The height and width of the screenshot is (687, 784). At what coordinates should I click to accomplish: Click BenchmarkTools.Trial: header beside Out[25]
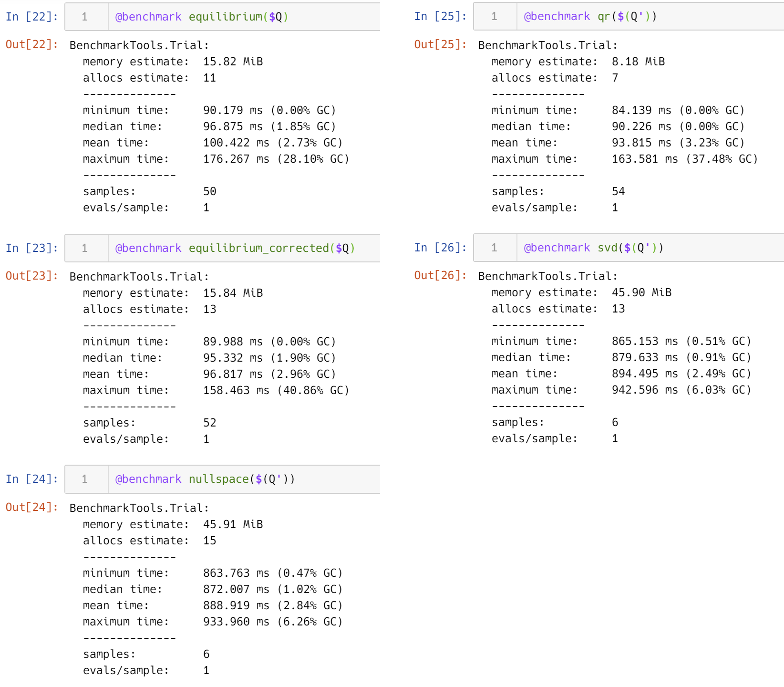[548, 45]
